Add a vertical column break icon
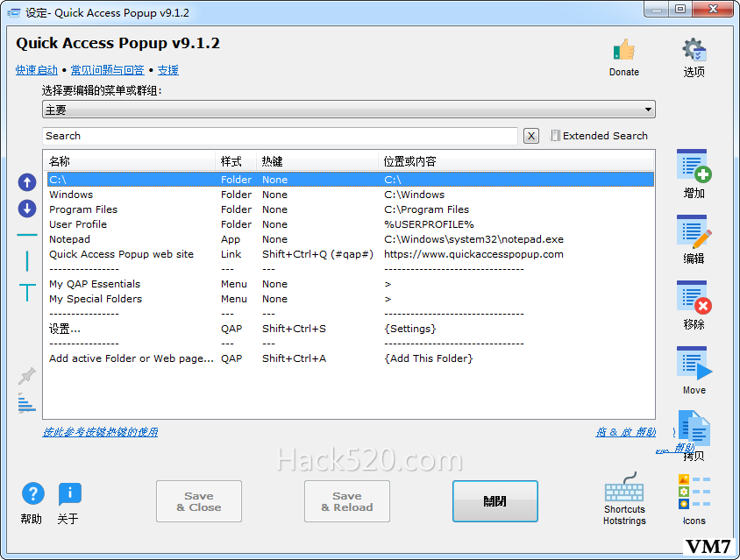The height and width of the screenshot is (560, 740). click(x=27, y=261)
